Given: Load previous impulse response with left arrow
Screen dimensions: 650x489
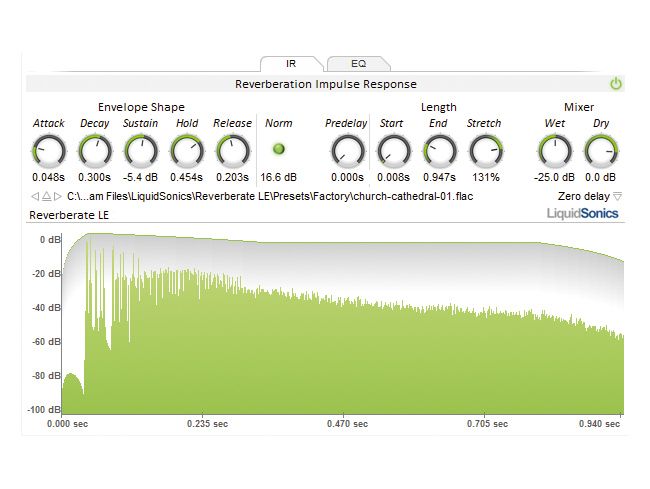Looking at the screenshot, I should click(35, 196).
